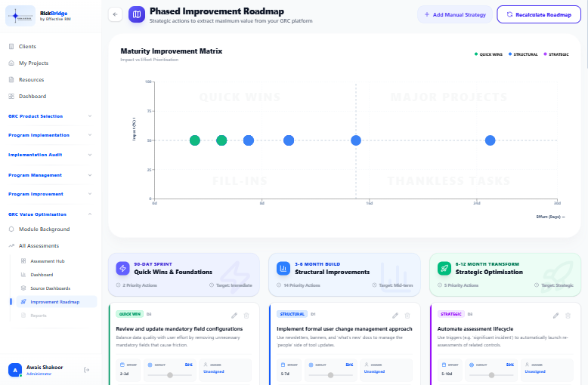Click the back arrow beside the roadmap title

(115, 14)
